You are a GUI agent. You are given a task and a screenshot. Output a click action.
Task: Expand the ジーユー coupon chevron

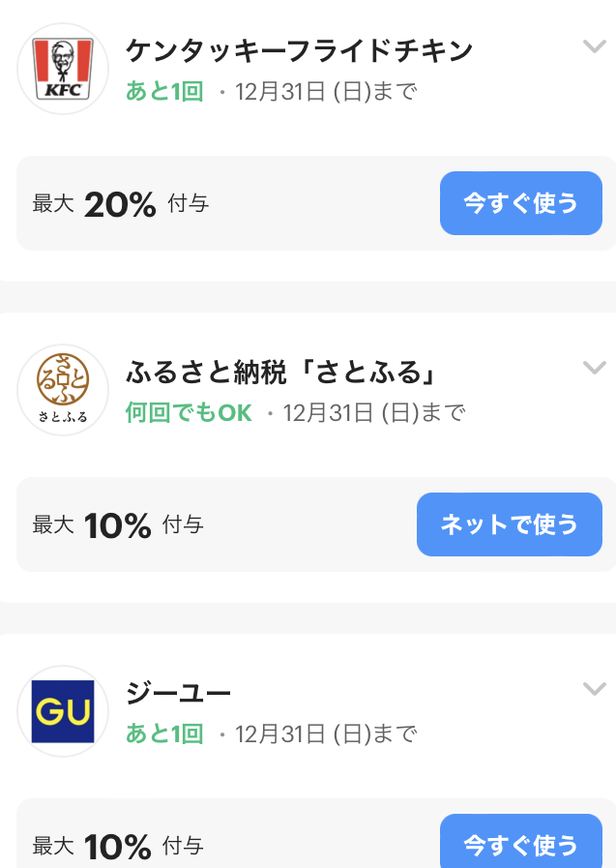pyautogui.click(x=595, y=689)
